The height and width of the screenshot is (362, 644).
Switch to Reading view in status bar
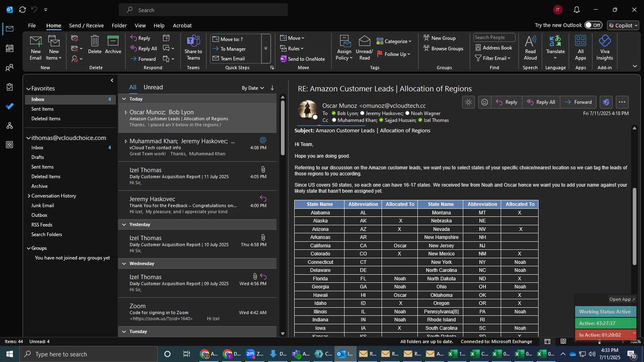point(563,341)
